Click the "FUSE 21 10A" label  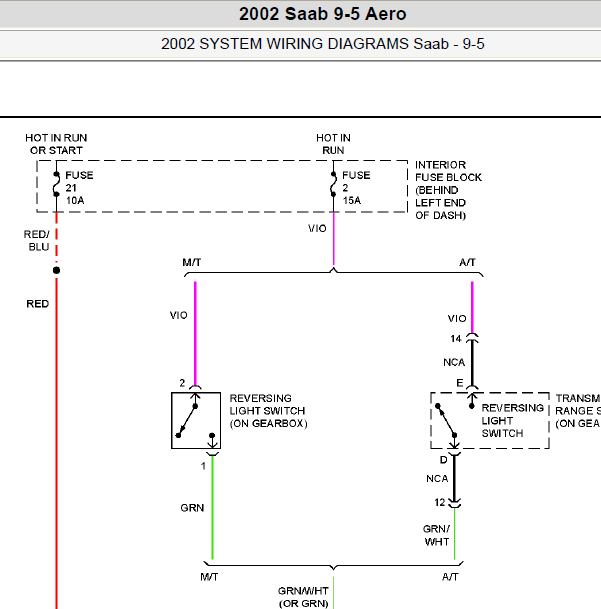click(x=79, y=188)
